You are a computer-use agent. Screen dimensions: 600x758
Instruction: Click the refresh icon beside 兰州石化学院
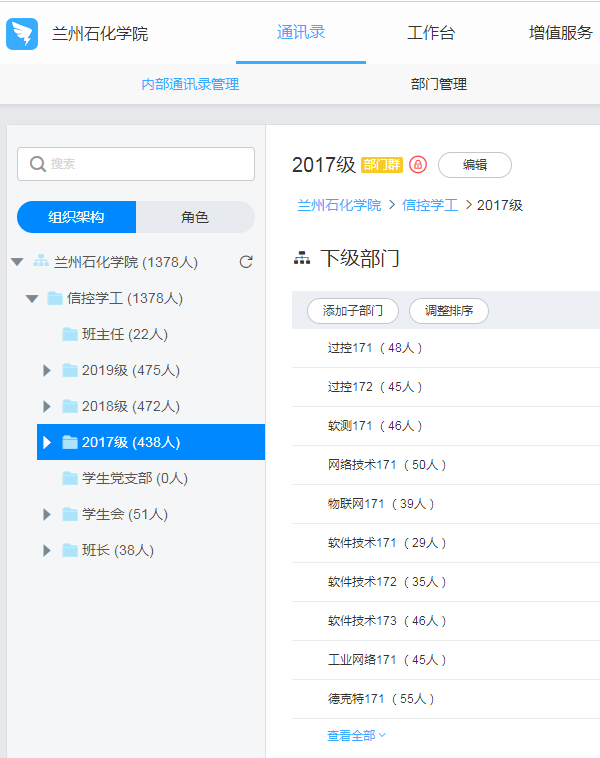pos(246,262)
